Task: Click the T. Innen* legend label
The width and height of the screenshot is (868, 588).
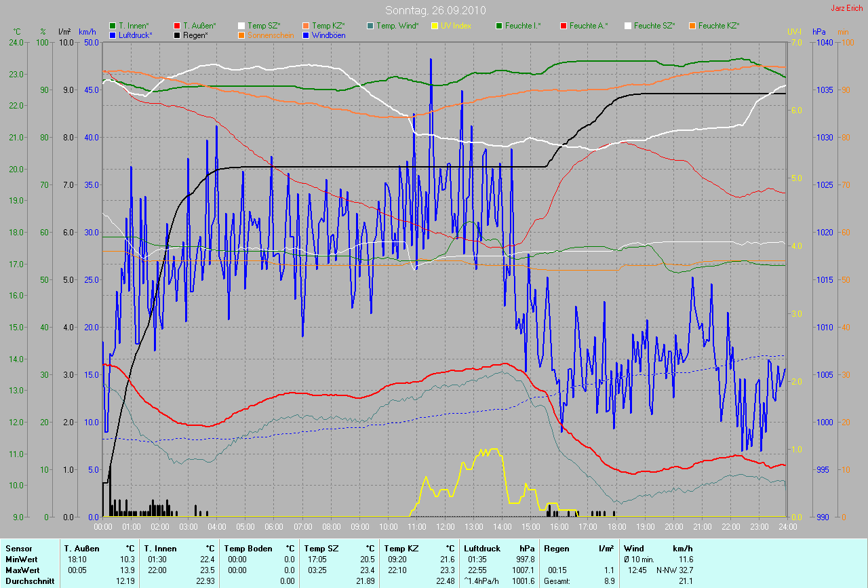Action: (x=134, y=26)
